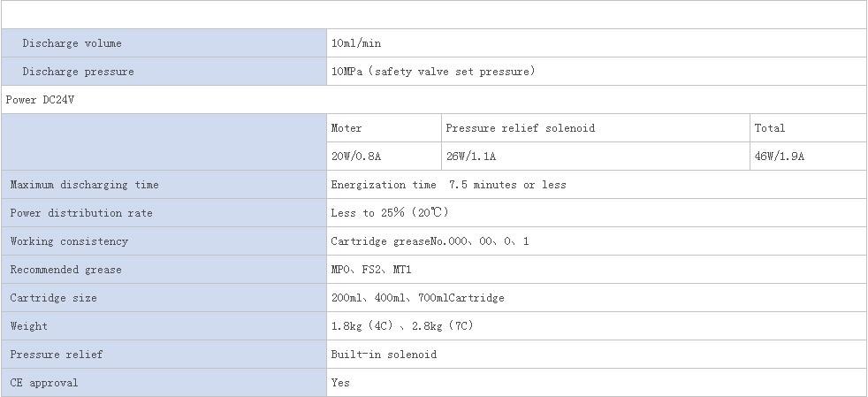Click the 20W/0.8A value
868x397 pixels.
[x=356, y=157]
